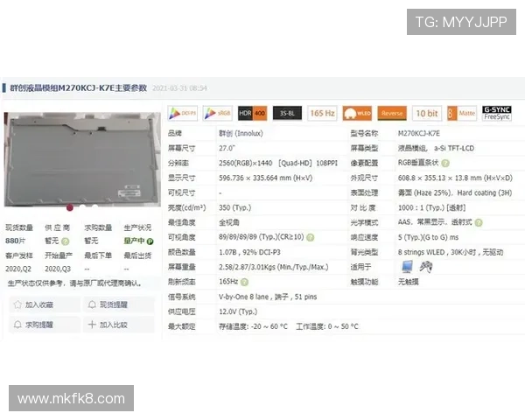Add panel to comparison via 加入比较
This screenshot has height=420, width=525.
[x=119, y=325]
